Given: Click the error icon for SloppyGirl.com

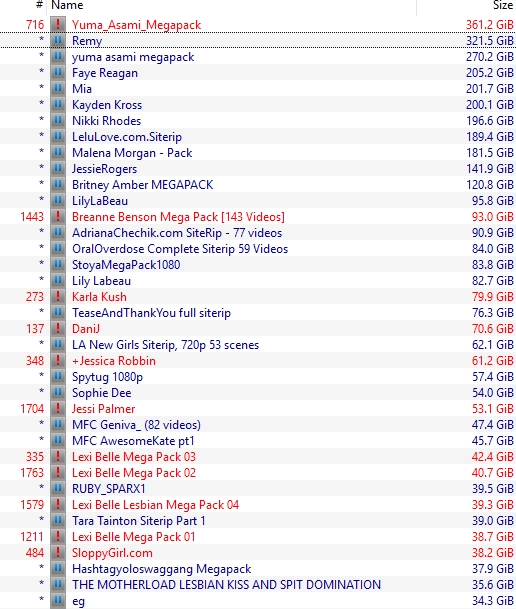Looking at the screenshot, I should pyautogui.click(x=58, y=553).
